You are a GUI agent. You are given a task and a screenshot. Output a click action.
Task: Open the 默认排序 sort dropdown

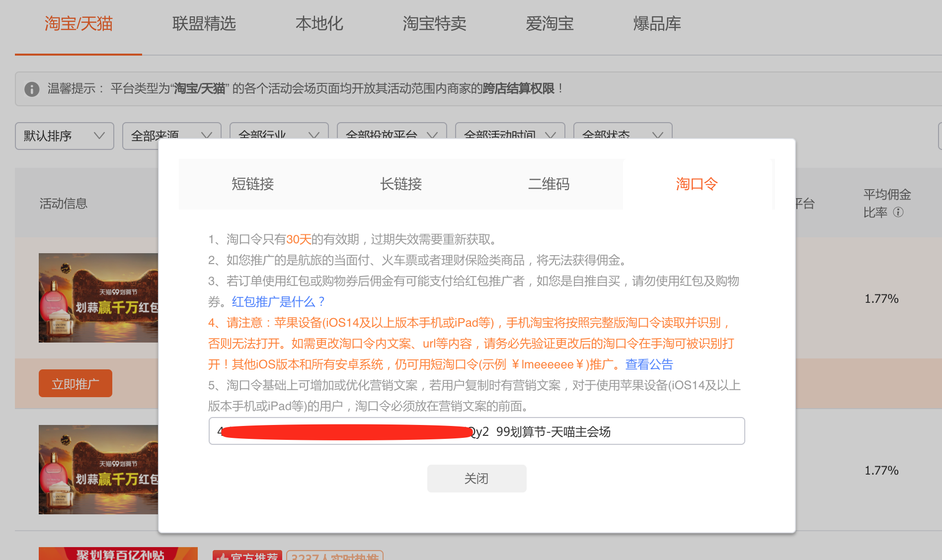(x=65, y=136)
